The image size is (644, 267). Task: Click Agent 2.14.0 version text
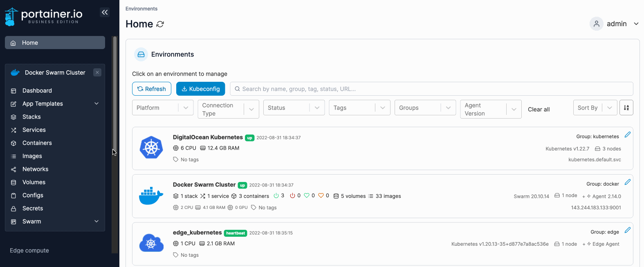click(607, 196)
